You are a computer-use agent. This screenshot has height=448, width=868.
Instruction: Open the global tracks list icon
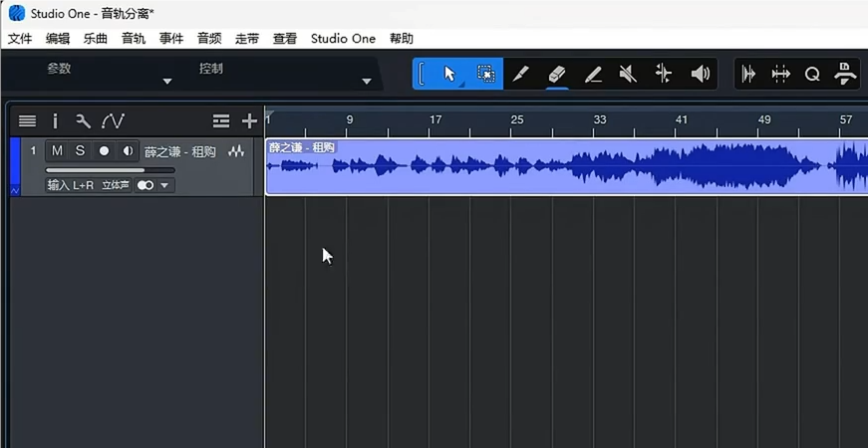221,120
